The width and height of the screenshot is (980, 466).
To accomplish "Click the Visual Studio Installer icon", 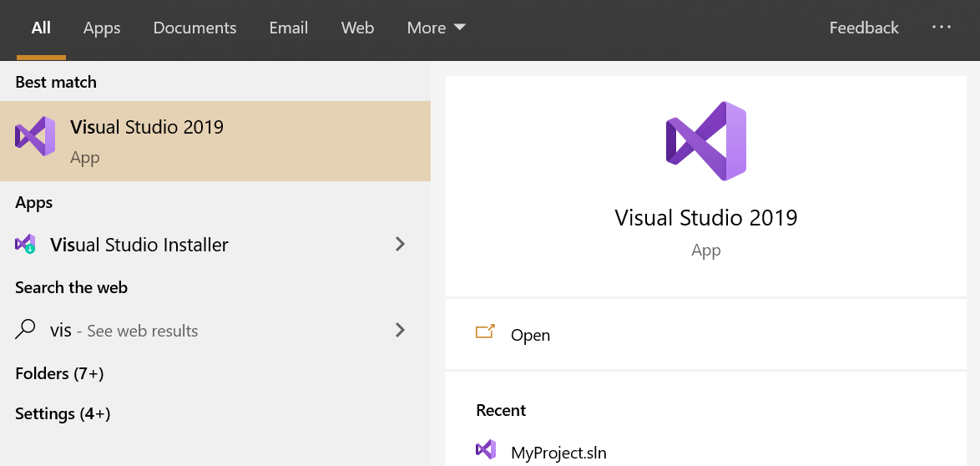I will pos(25,244).
